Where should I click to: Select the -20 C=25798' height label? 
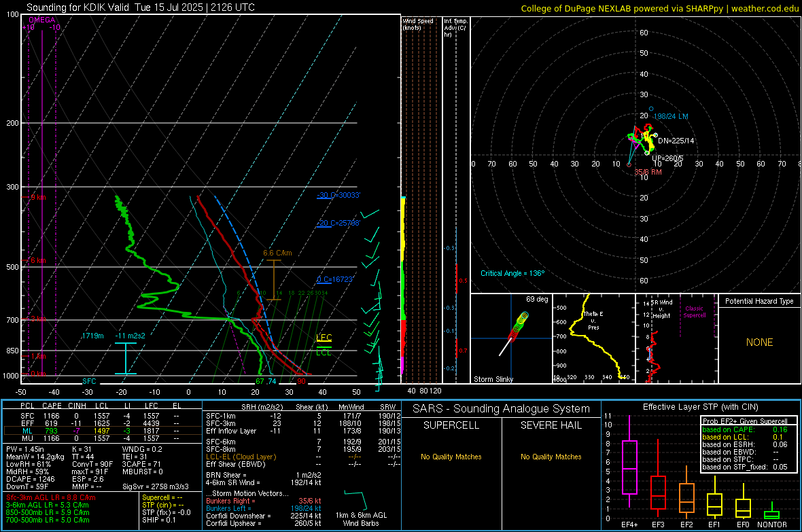click(338, 223)
